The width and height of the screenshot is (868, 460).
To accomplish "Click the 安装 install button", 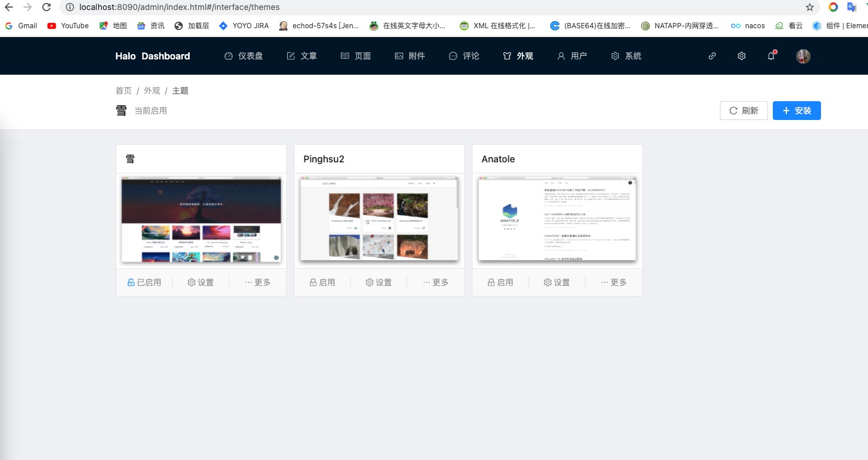I will [x=797, y=111].
